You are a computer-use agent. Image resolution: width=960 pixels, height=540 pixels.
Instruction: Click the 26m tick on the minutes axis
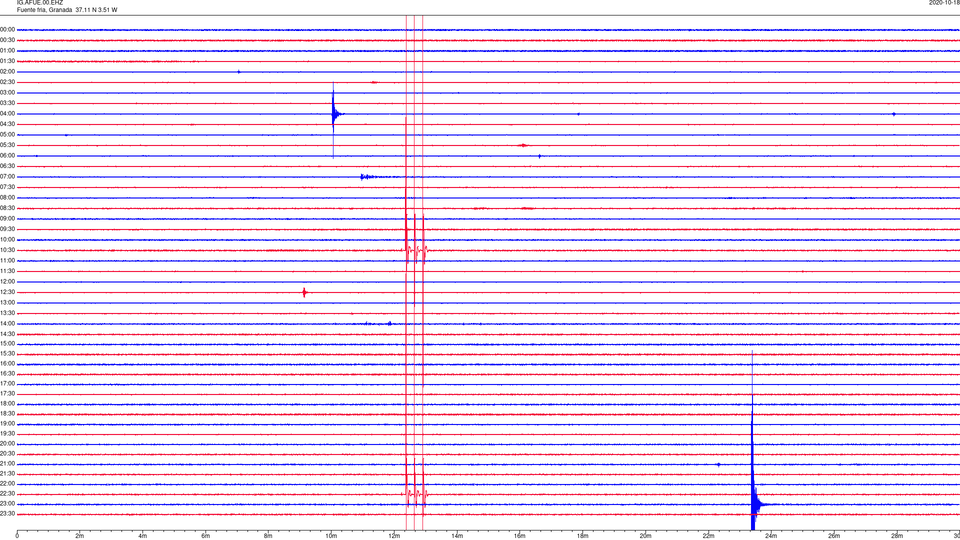[x=834, y=536]
